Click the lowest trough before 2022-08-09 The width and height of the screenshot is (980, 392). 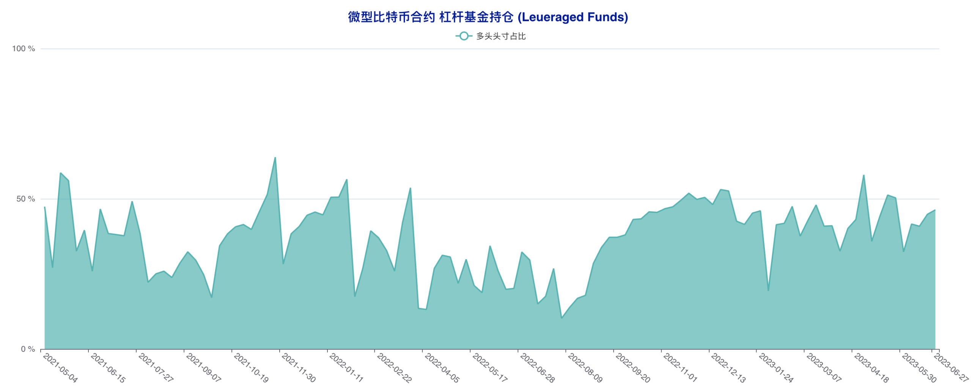[562, 318]
